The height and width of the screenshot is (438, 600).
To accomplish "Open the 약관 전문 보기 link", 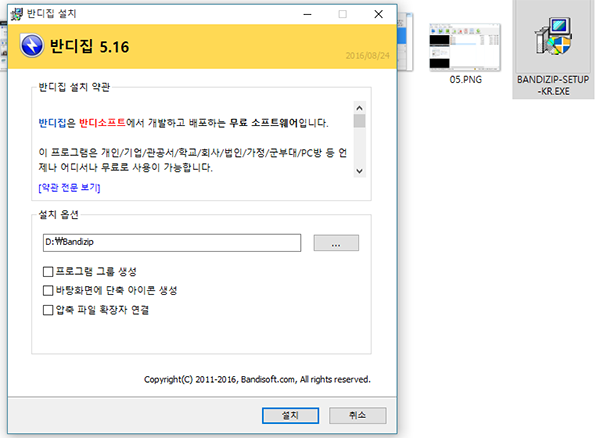I will coord(69,187).
